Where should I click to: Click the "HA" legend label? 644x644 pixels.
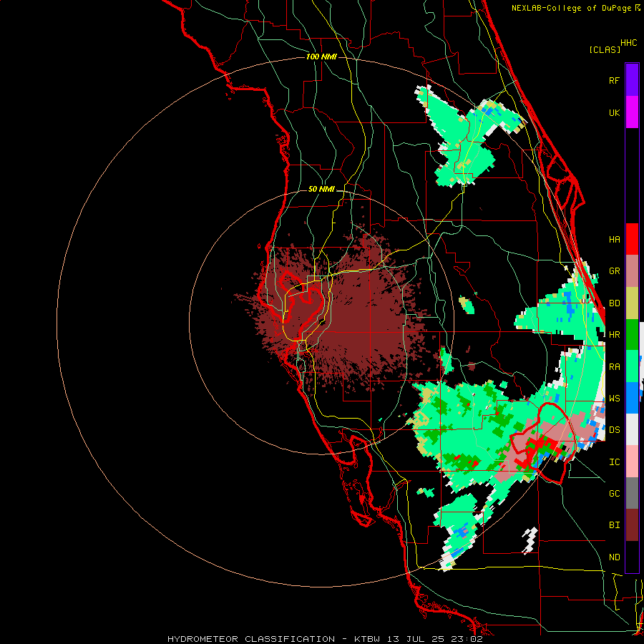pyautogui.click(x=614, y=240)
